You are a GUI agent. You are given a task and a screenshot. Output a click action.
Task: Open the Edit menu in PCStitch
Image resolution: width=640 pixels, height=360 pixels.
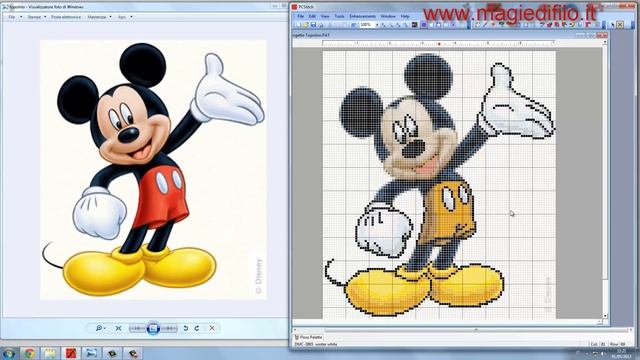pyautogui.click(x=312, y=16)
